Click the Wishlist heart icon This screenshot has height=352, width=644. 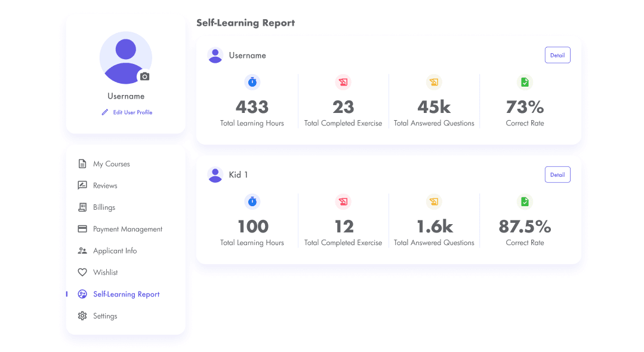(82, 272)
